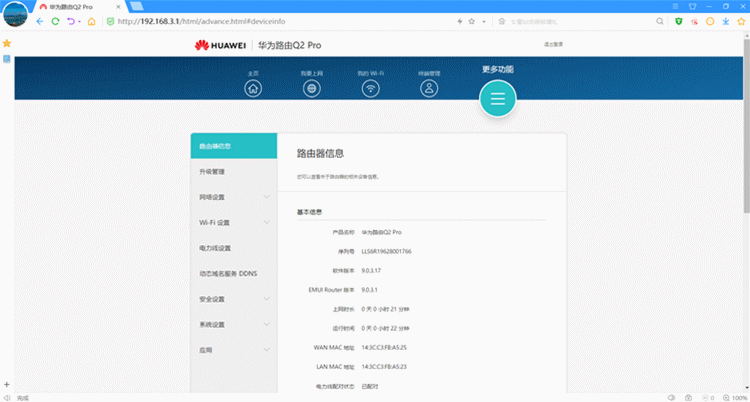The height and width of the screenshot is (402, 750).
Task: Click the browser back arrow
Action: 40,21
